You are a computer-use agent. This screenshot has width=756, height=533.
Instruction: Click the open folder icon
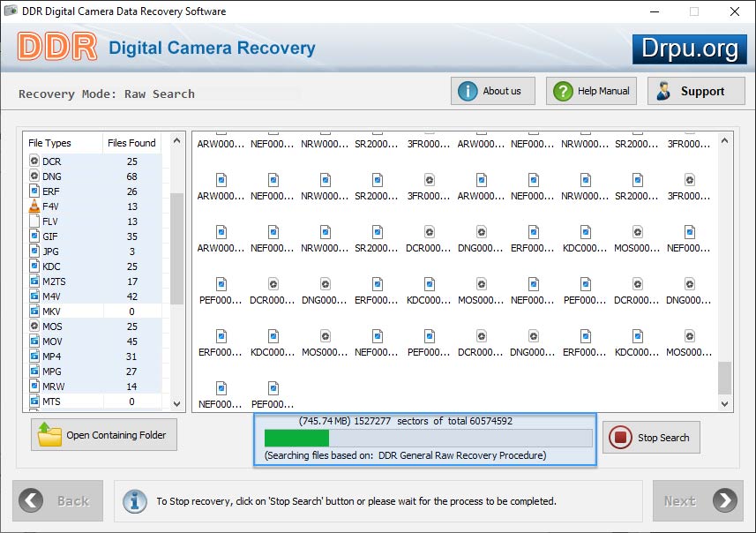pyautogui.click(x=49, y=434)
